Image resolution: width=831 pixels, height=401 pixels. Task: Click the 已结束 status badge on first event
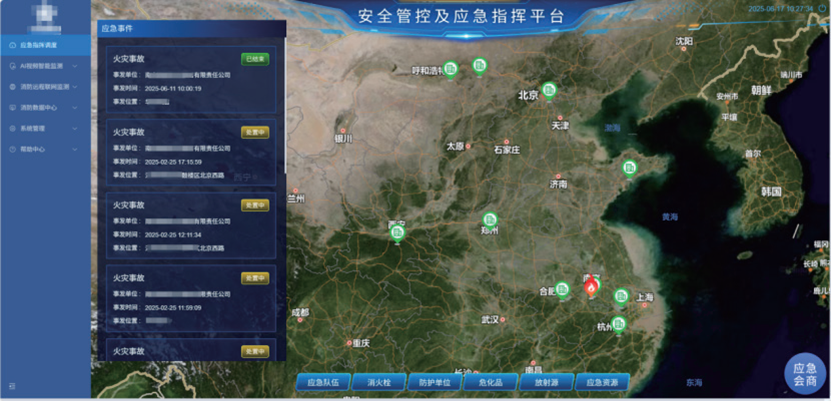pos(255,59)
